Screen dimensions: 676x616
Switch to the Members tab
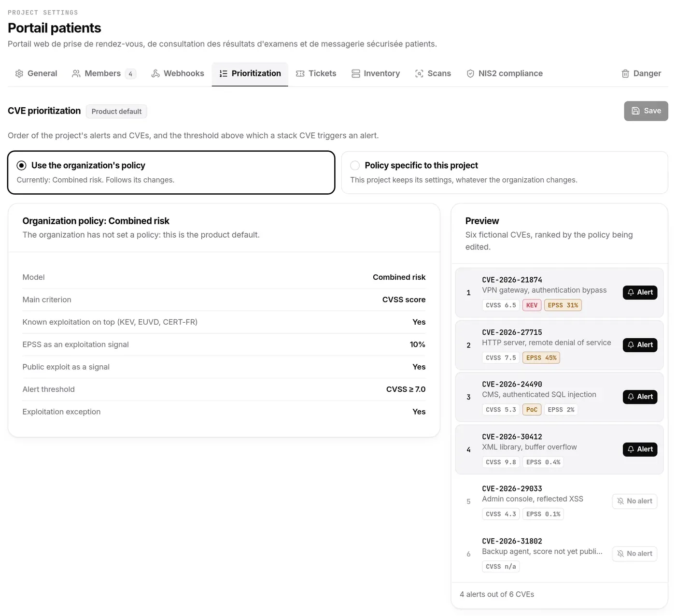click(104, 73)
